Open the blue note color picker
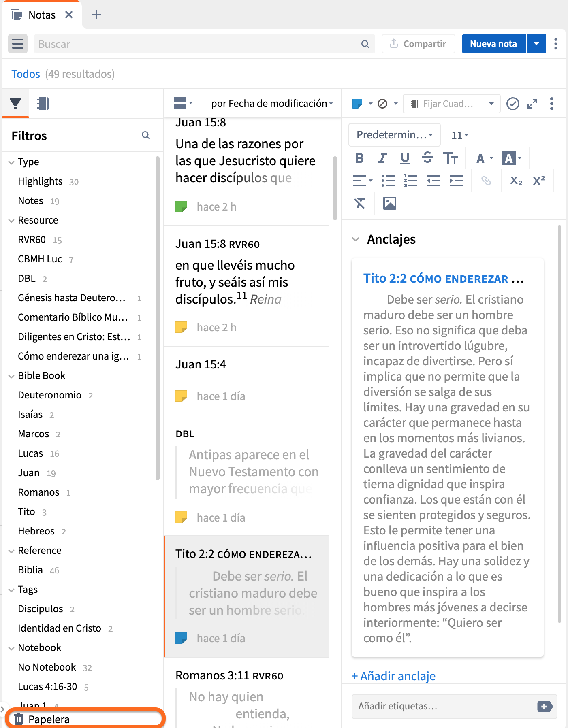Screen dimensions: 568x728 362,104
